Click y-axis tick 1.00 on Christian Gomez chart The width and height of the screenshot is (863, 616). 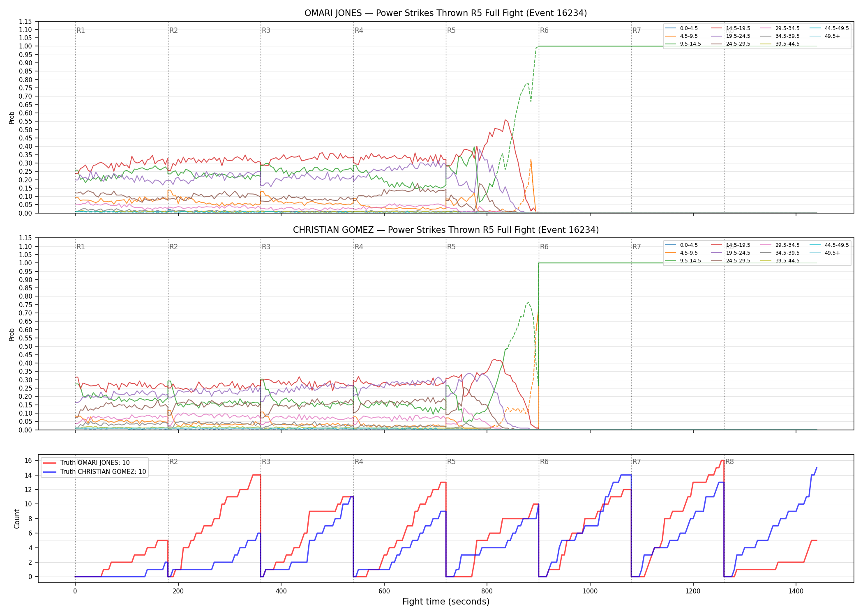(x=25, y=263)
